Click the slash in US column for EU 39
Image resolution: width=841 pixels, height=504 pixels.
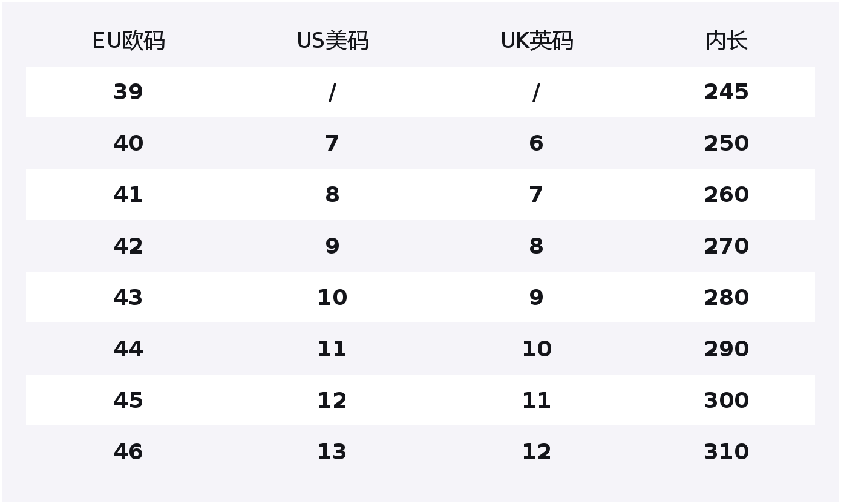[332, 93]
